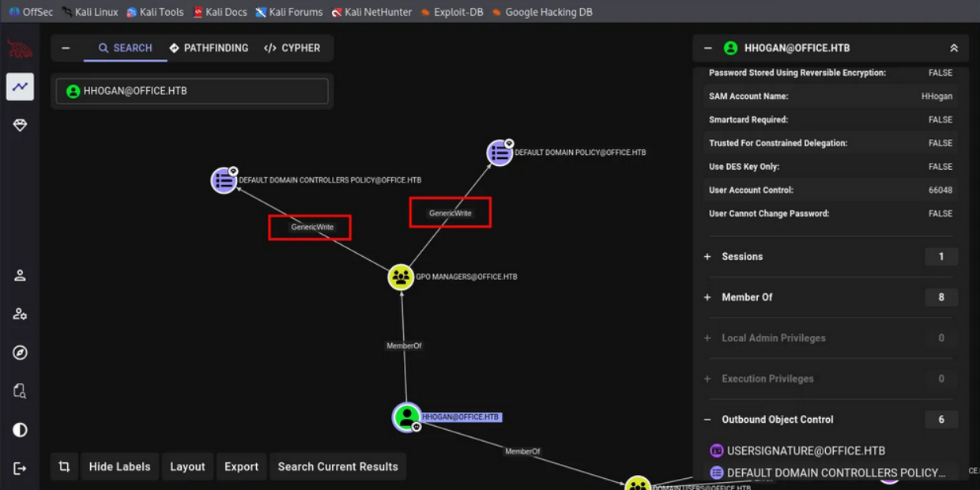
Task: Open the documentation file-search sidebar icon
Action: (20, 391)
